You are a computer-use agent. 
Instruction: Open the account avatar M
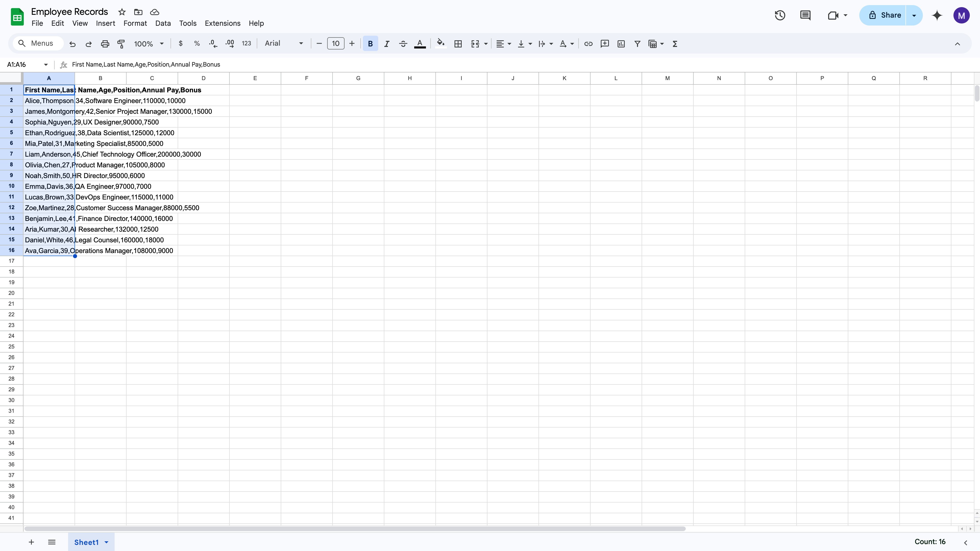click(x=961, y=15)
